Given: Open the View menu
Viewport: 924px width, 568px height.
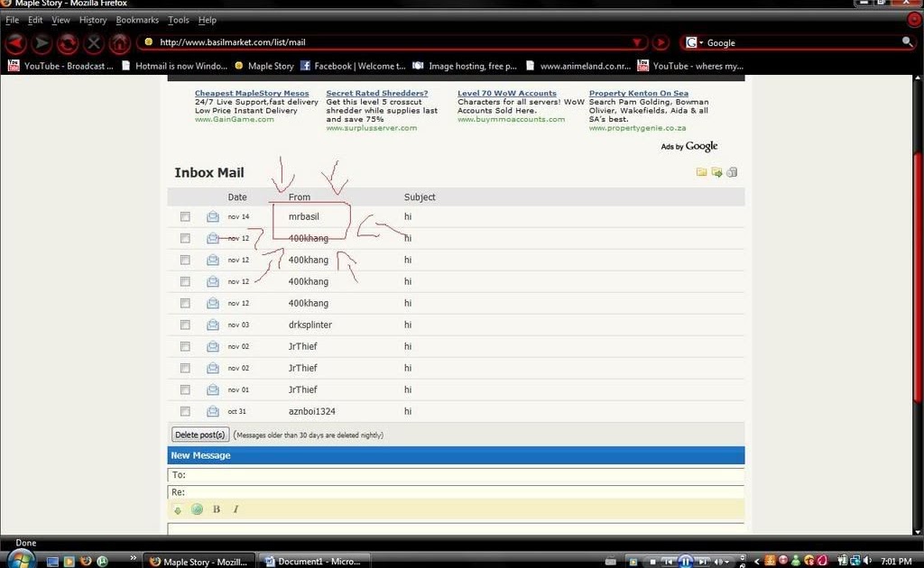Looking at the screenshot, I should 60,20.
